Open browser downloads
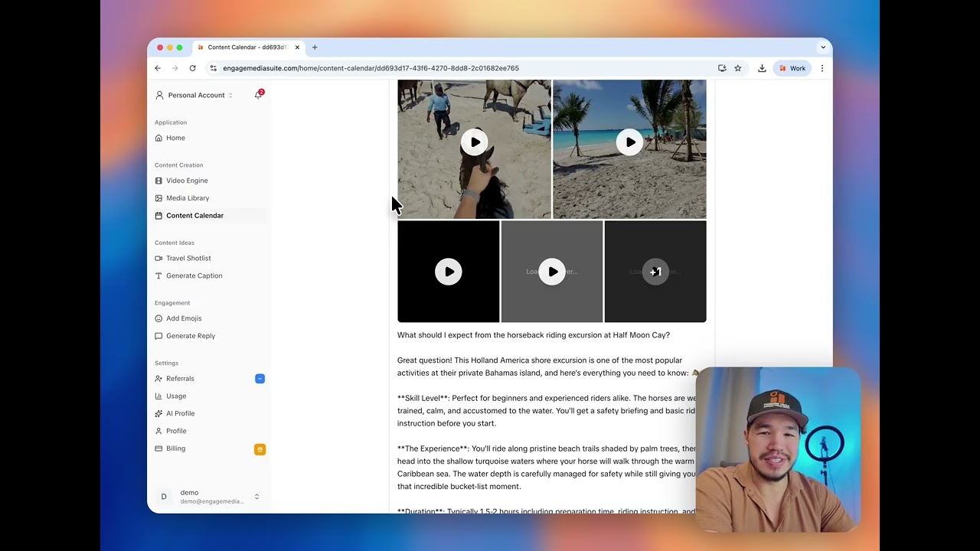This screenshot has height=551, width=980. (762, 68)
